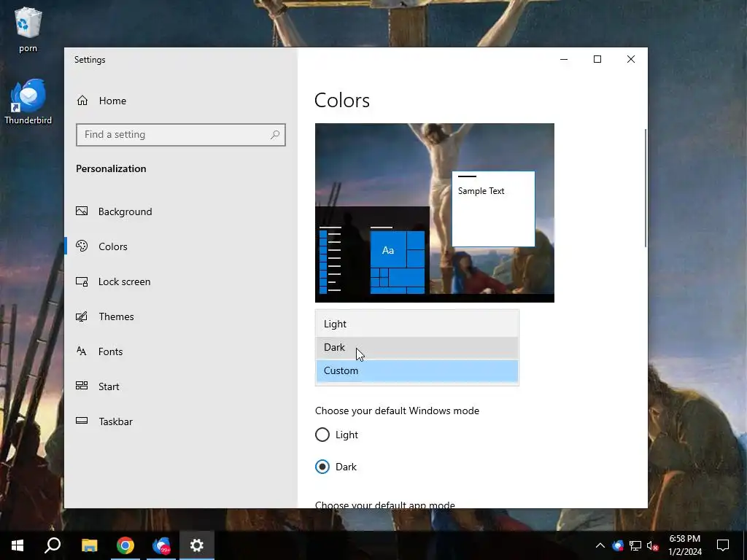Viewport: 747px width, 560px height.
Task: Click the Lock screen icon
Action: 82,281
